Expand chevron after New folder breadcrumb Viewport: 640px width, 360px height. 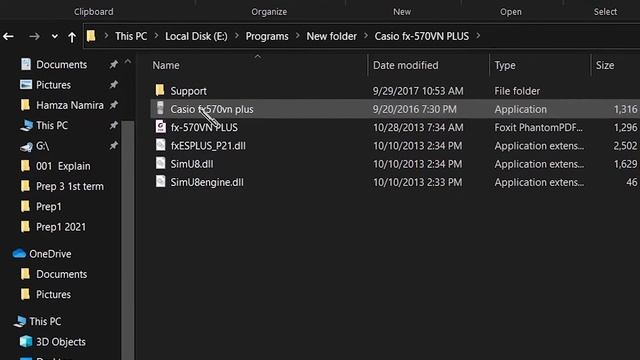366,36
